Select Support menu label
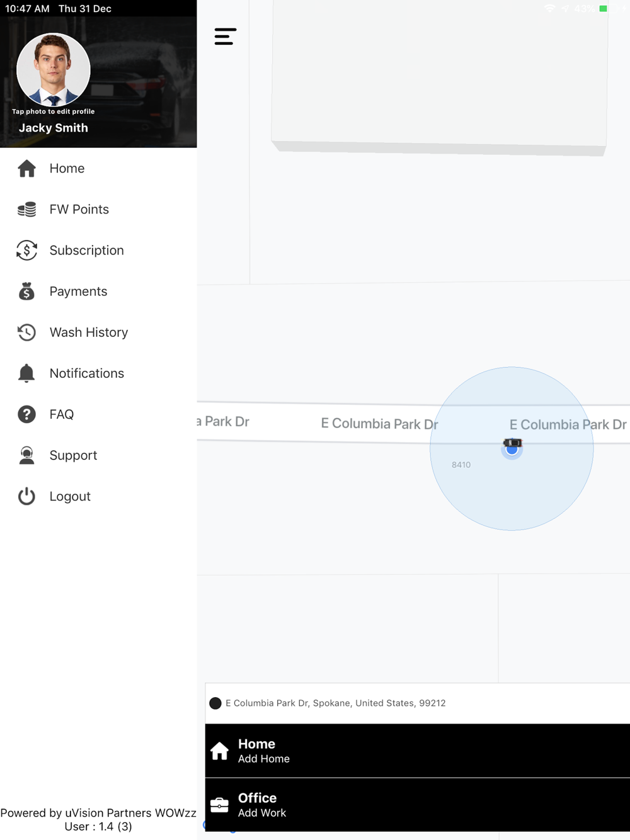This screenshot has width=630, height=840. point(73,455)
